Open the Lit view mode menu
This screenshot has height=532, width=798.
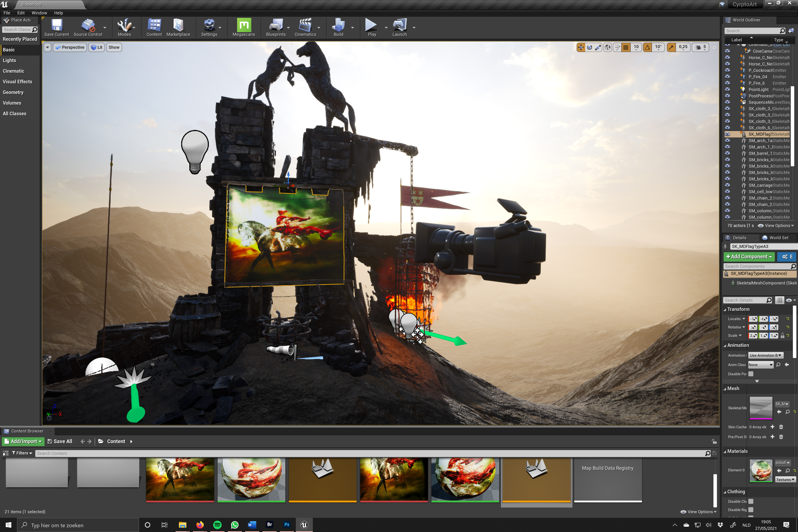point(97,48)
